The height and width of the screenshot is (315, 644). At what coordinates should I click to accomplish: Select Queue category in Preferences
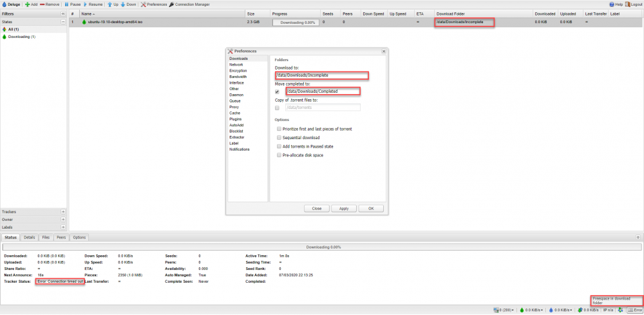point(248,100)
